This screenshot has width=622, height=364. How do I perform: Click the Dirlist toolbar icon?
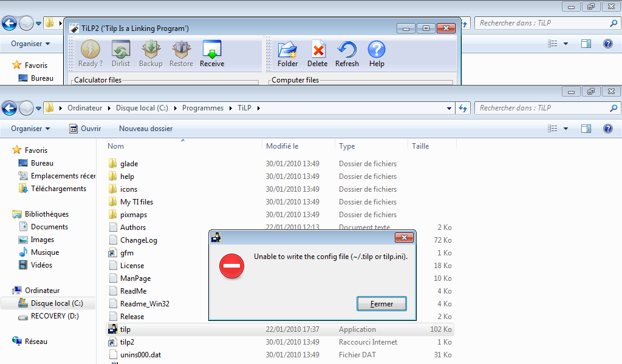(x=120, y=53)
